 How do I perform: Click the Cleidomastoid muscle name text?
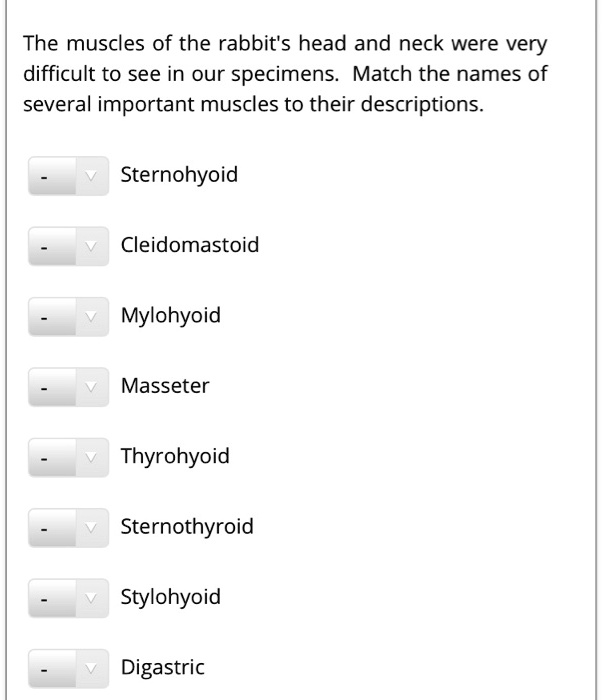190,245
